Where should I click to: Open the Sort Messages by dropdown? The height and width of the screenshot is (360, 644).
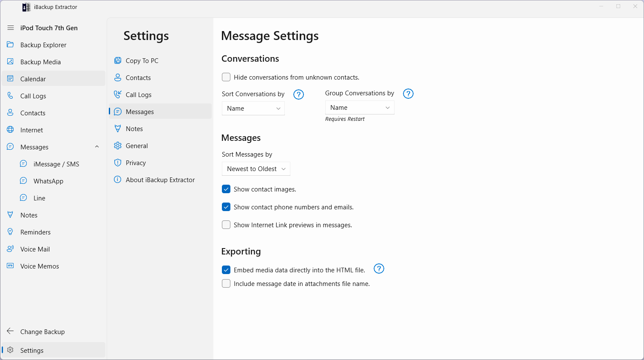(256, 169)
